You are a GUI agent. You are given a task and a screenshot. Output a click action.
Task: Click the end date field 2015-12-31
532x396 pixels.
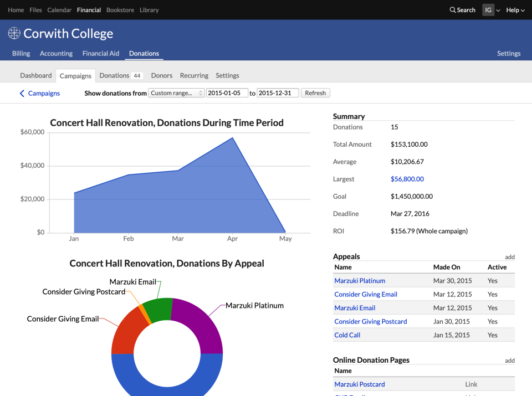[278, 93]
